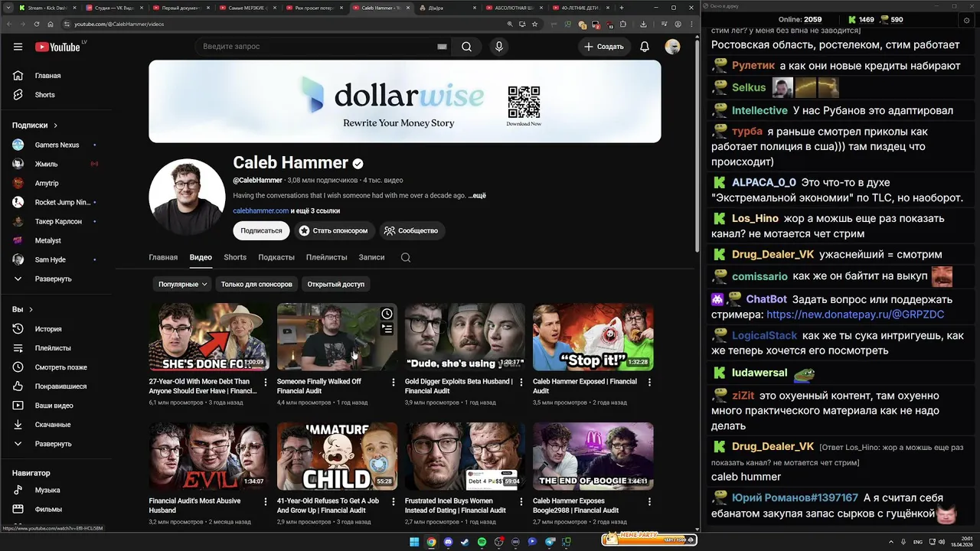Open the donatepay link in chat
Image resolution: width=980 pixels, height=551 pixels.
tap(855, 315)
